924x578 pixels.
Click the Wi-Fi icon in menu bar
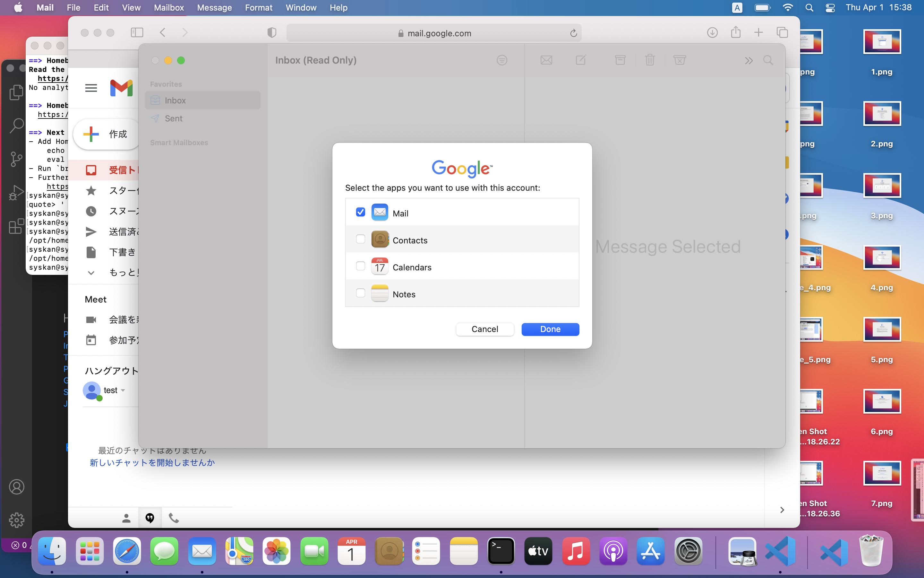pos(787,8)
